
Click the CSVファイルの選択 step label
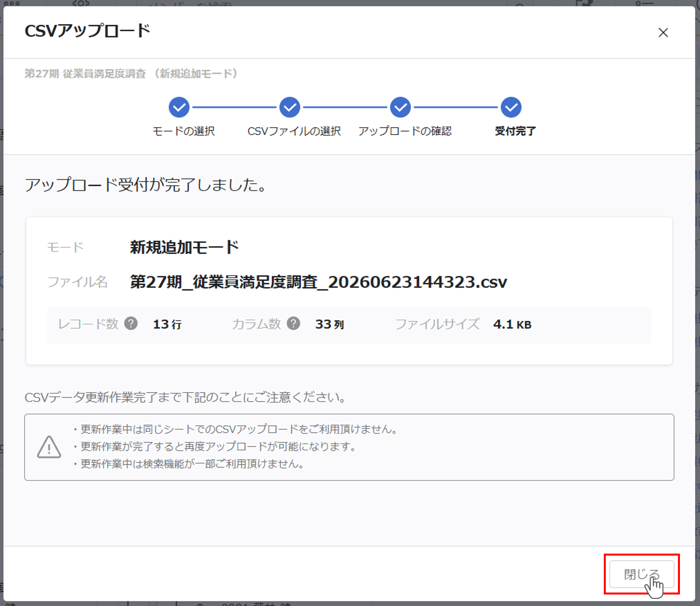point(294,131)
